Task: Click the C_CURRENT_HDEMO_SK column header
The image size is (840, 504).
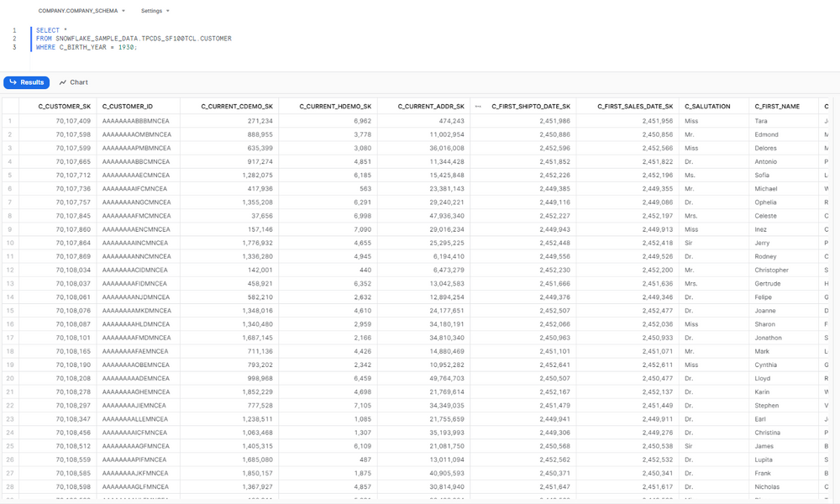Action: pos(335,107)
